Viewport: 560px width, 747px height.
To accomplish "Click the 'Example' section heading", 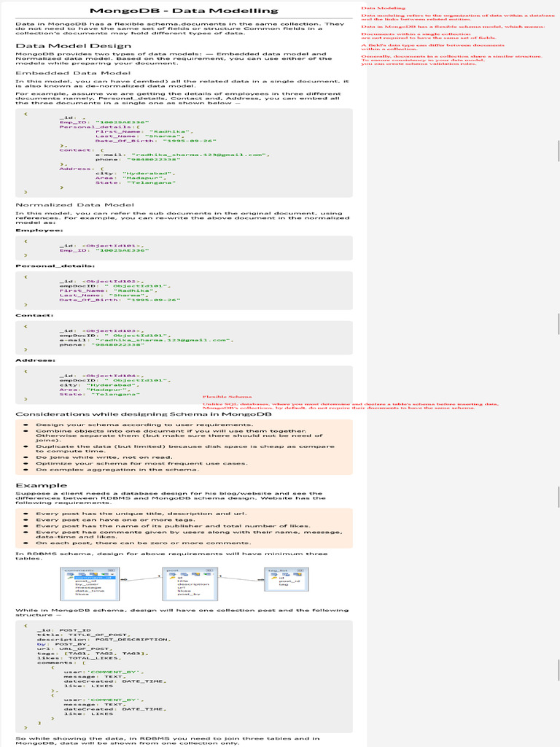I will tap(42, 485).
